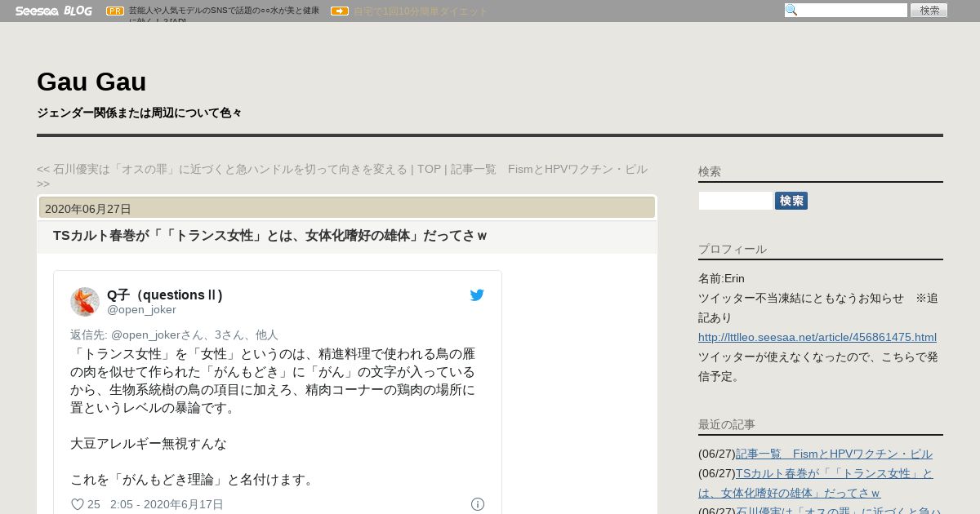Viewport: 980px width, 514px height.
Task: Click the 自宅で1回10分簡単ダイエット ad link
Action: pos(421,11)
